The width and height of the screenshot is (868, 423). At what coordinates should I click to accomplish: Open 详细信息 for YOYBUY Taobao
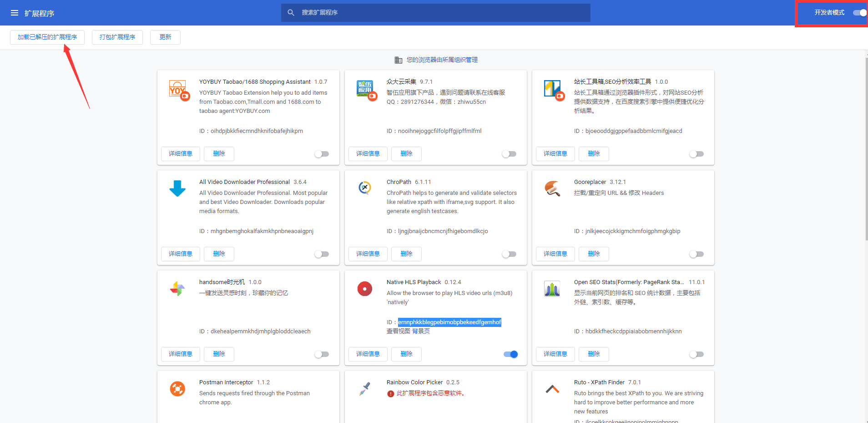181,154
